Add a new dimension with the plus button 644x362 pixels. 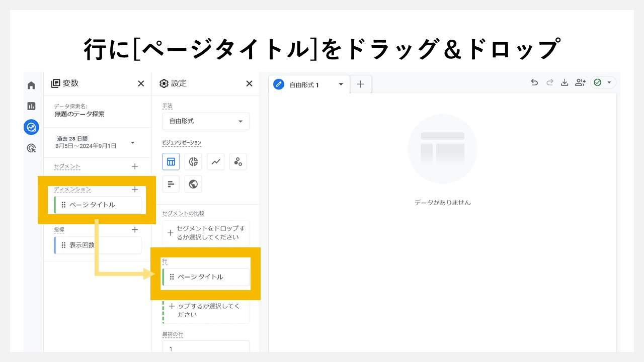click(134, 190)
